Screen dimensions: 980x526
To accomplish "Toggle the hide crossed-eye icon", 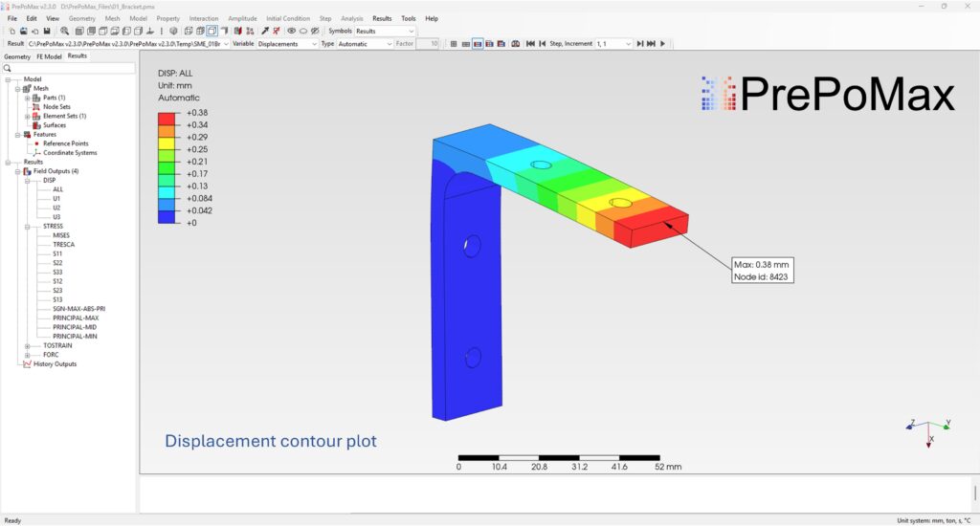I will [315, 31].
